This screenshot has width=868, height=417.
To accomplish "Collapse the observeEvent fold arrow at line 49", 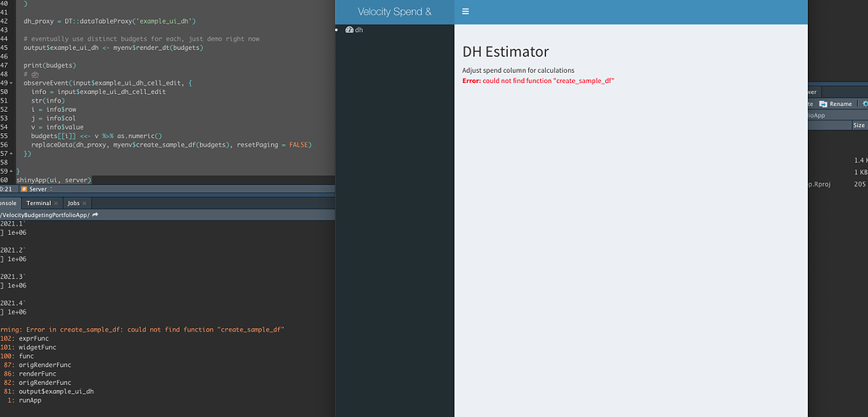I will tap(12, 83).
